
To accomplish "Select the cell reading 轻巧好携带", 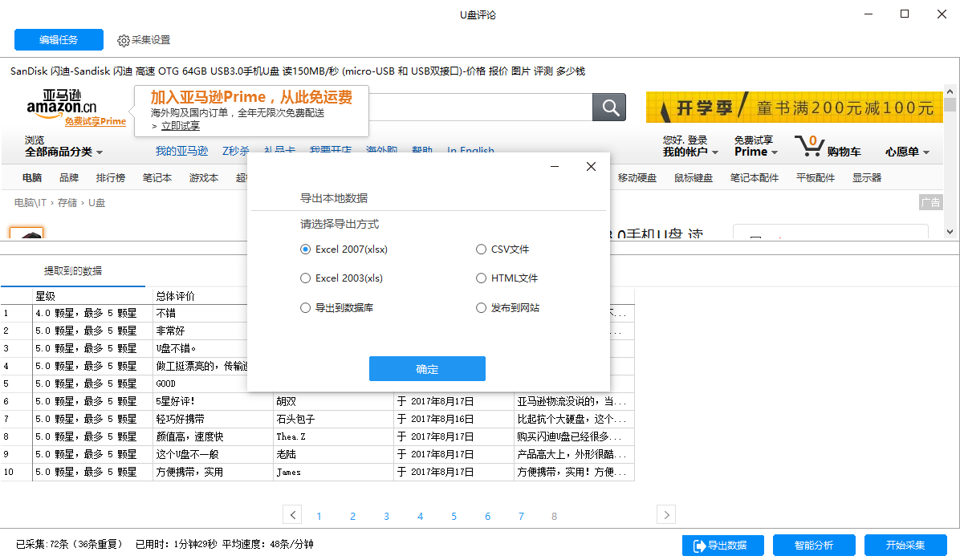I will pos(213,420).
